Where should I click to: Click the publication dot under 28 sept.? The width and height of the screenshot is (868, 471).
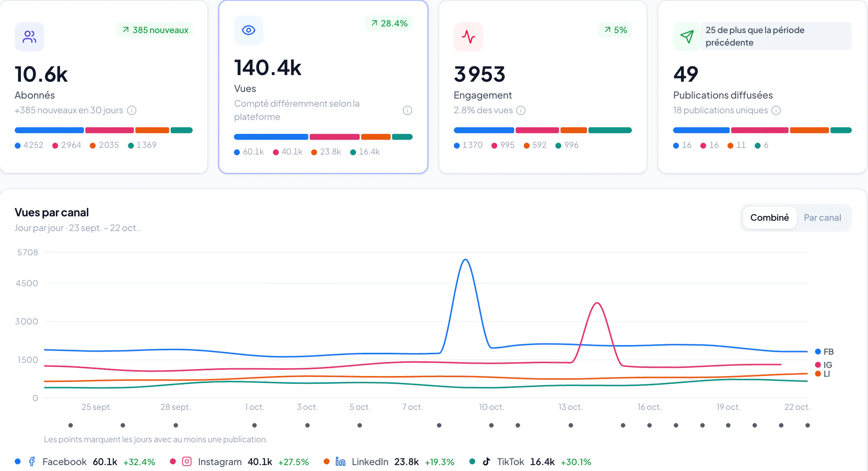pos(176,425)
